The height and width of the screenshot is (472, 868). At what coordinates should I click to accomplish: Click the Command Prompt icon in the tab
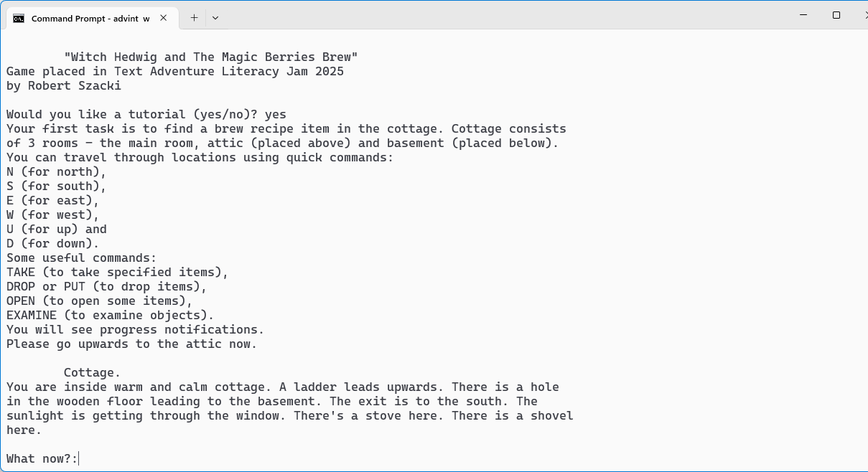(x=19, y=18)
